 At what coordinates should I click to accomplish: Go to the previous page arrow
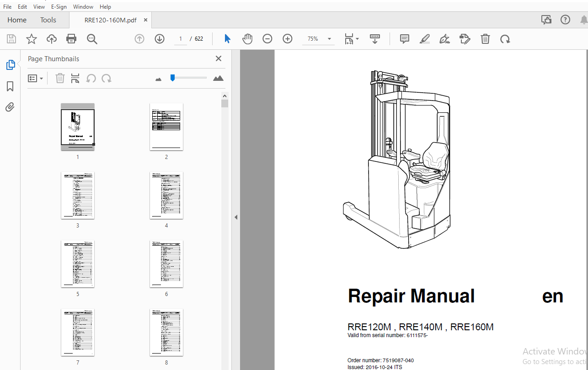pyautogui.click(x=139, y=39)
